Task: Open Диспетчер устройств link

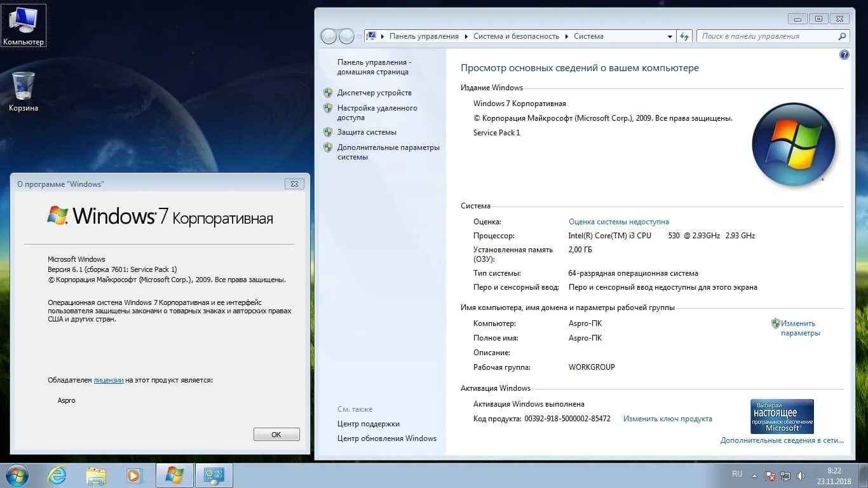Action: tap(374, 93)
